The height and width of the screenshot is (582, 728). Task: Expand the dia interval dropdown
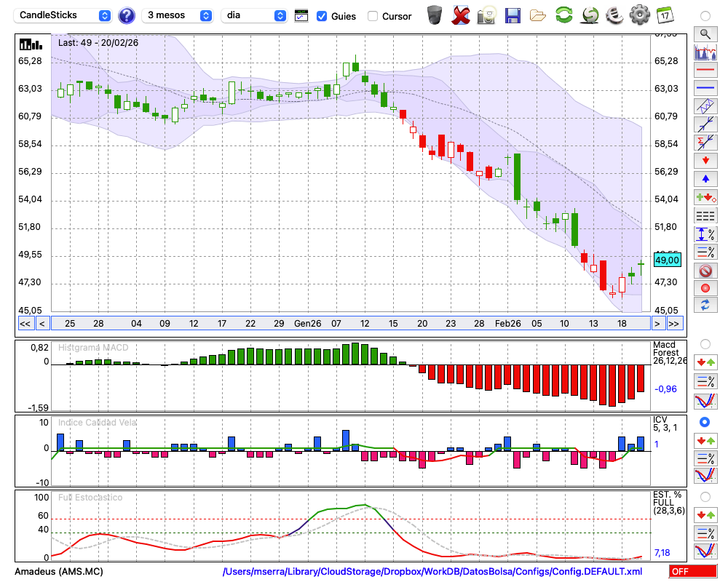(254, 15)
